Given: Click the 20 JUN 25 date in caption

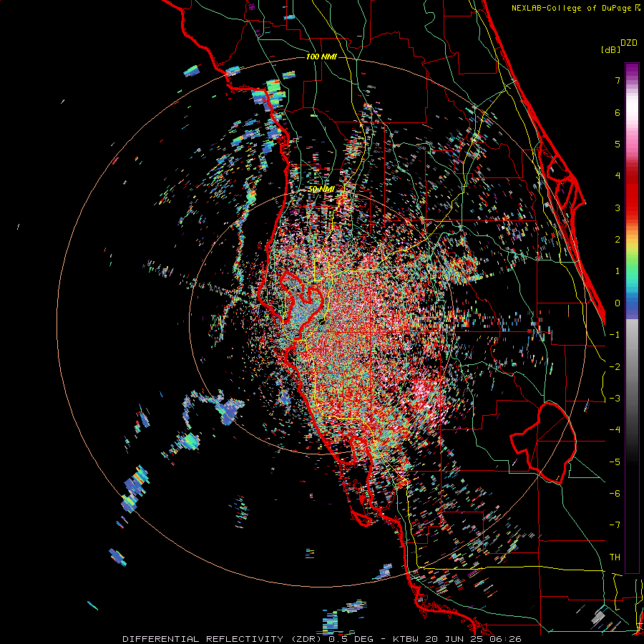Looking at the screenshot, I should pyautogui.click(x=455, y=639).
